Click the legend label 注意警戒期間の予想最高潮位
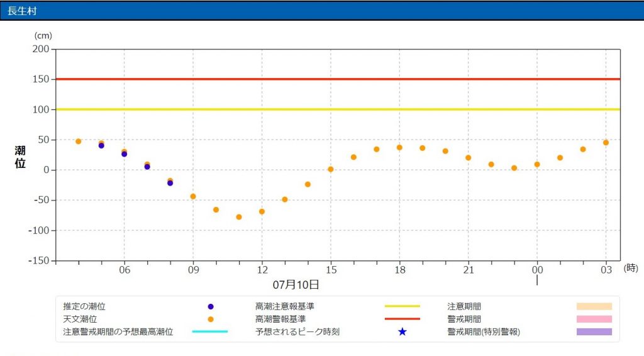Image resolution: width=644 pixels, height=356 pixels. 118,331
